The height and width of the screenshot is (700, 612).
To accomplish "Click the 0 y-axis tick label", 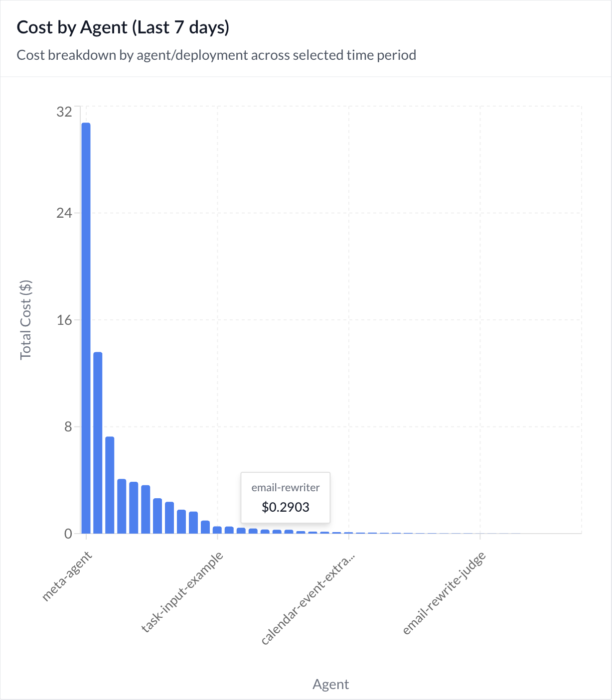I will (x=68, y=534).
